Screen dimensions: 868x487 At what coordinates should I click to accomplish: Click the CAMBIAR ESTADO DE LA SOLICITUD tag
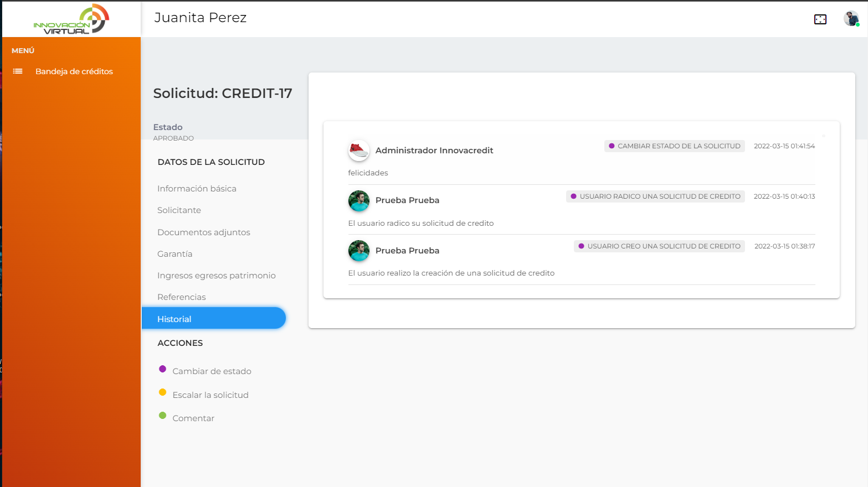[x=674, y=146]
